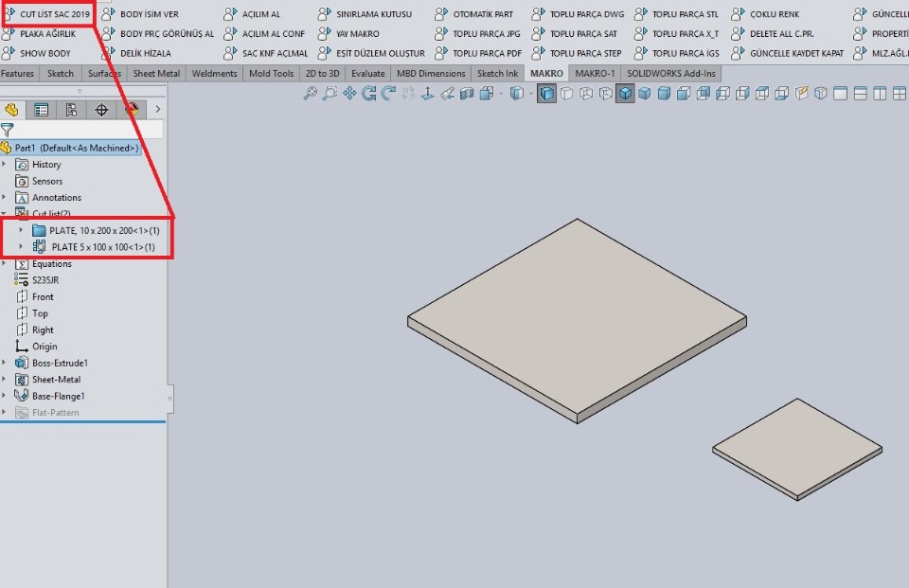Select Part1 root node in tree
The height and width of the screenshot is (588, 909).
coord(69,148)
